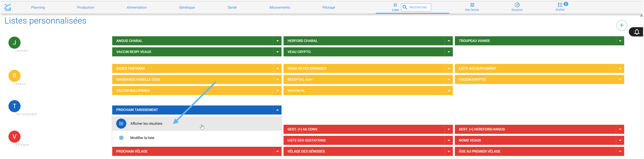Open the Génétique menu

[x=187, y=7]
